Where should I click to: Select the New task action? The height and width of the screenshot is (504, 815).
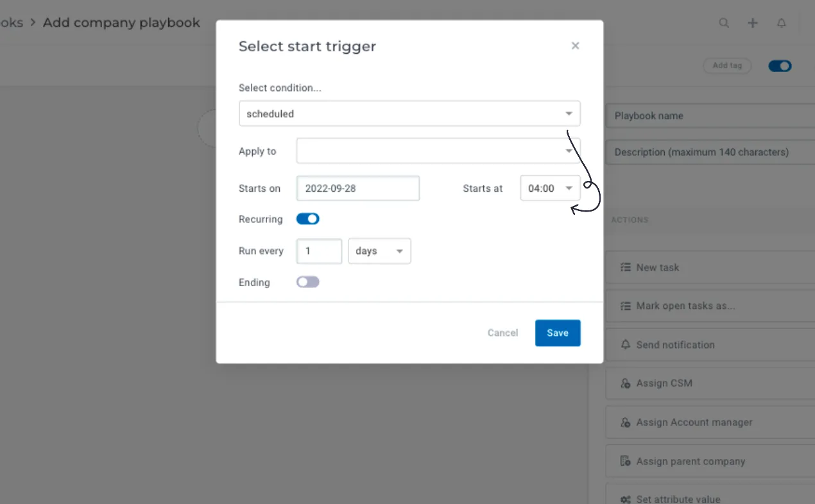click(x=710, y=267)
